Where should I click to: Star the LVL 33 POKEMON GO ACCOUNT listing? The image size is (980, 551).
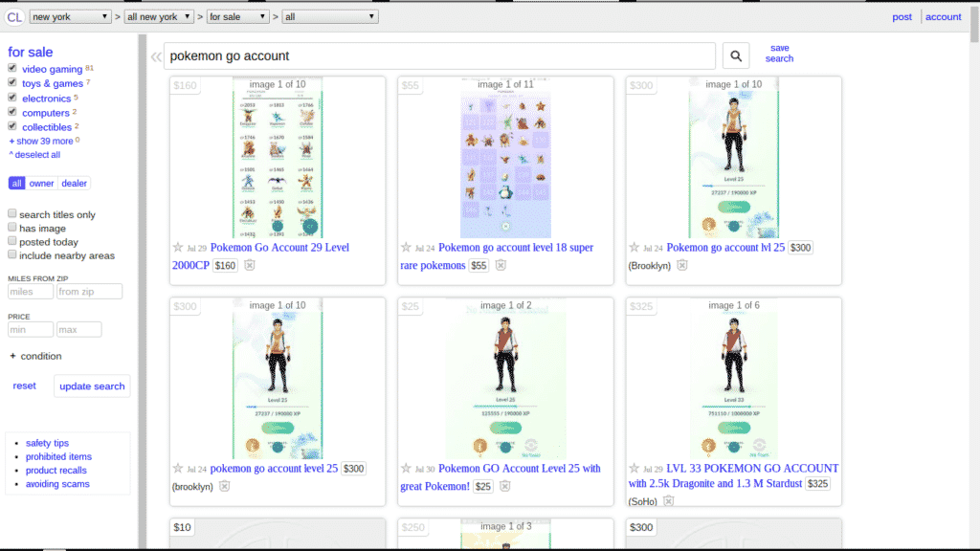pos(634,468)
